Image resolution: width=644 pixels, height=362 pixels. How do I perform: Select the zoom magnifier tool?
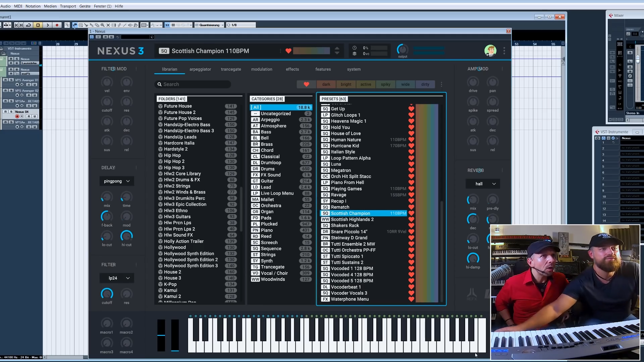click(102, 25)
